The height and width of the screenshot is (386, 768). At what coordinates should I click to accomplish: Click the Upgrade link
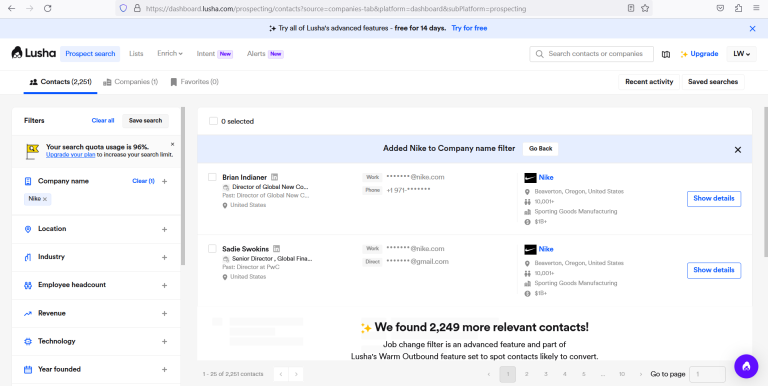tap(699, 54)
